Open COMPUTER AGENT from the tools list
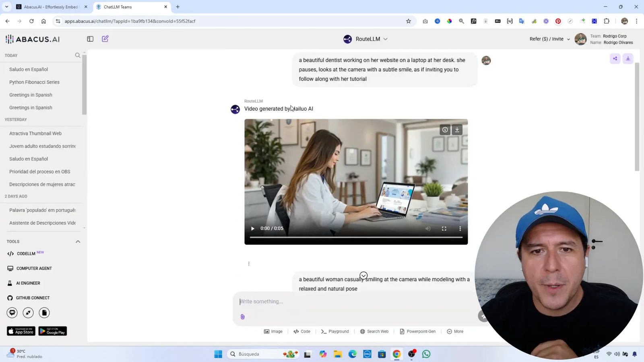Screen dimensions: 644x362 click(34, 268)
